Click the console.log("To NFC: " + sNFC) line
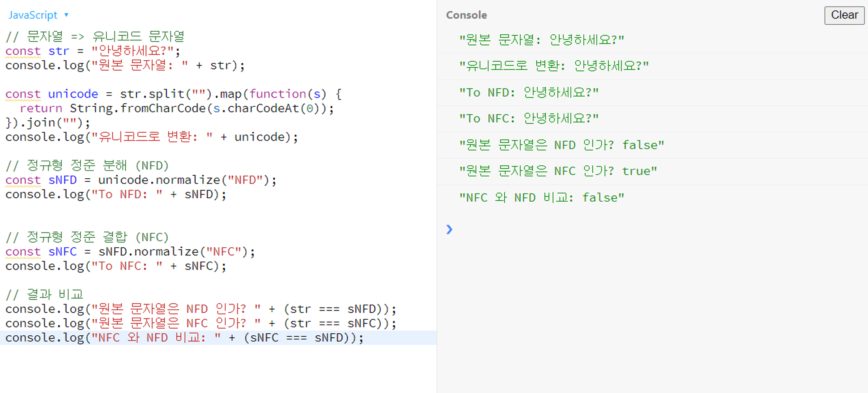This screenshot has height=393, width=868. click(x=116, y=266)
